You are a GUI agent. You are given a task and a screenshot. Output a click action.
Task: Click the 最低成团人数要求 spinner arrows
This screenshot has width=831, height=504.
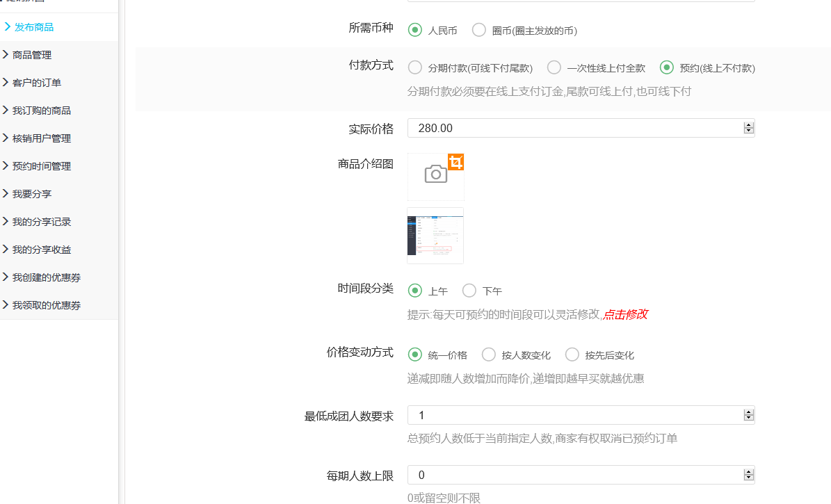748,415
